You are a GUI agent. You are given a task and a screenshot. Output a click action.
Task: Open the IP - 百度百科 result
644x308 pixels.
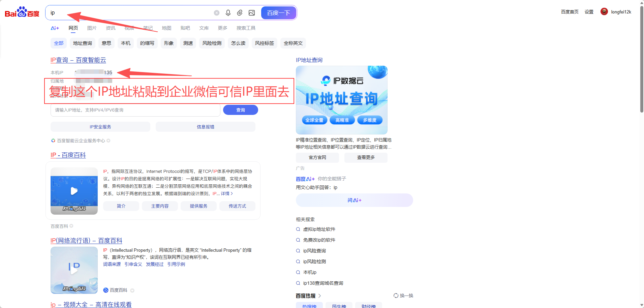point(68,155)
